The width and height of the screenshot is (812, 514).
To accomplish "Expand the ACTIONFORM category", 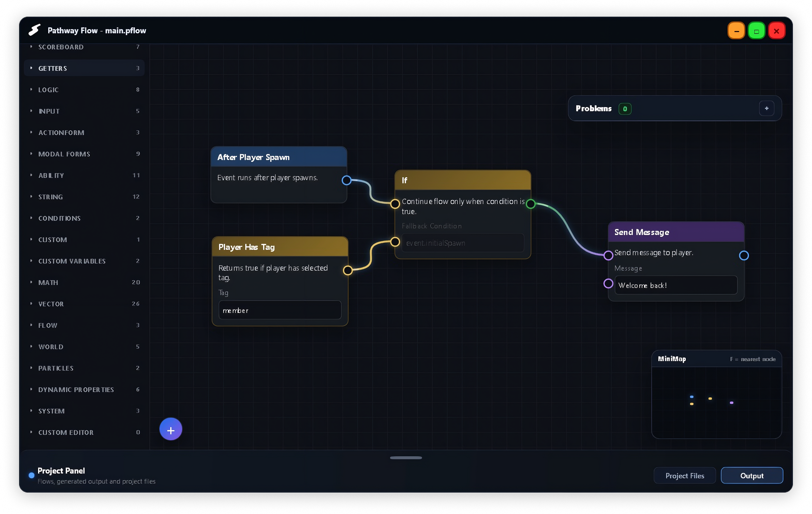I will (84, 132).
